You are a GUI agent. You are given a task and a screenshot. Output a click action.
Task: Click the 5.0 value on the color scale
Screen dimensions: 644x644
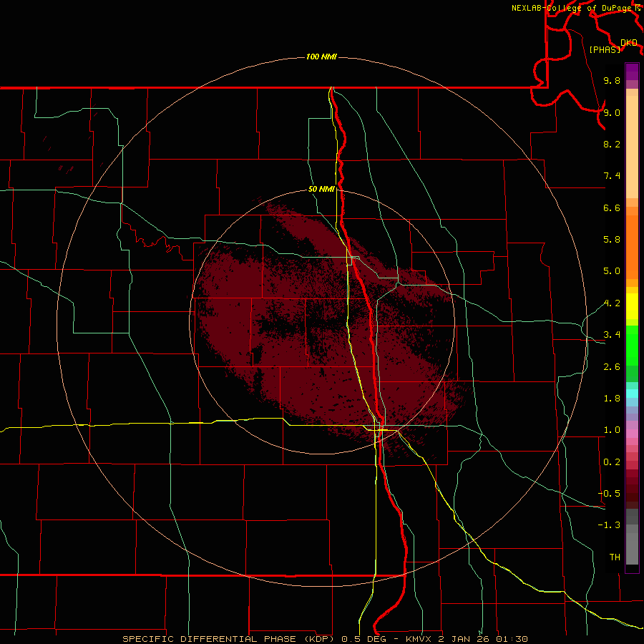point(612,271)
